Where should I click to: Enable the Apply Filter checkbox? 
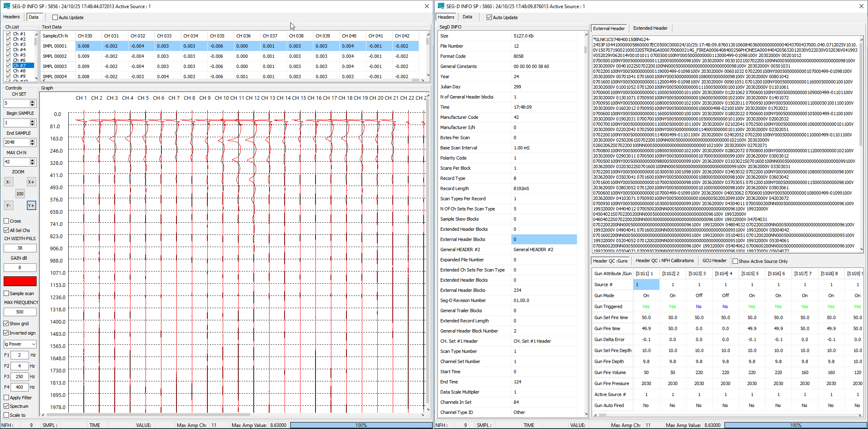click(7, 398)
